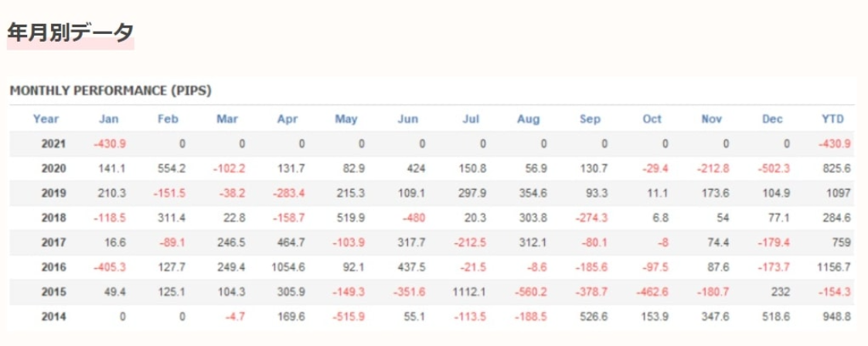Click the 2016 April value 1054.6
This screenshot has height=346, width=868.
(290, 267)
